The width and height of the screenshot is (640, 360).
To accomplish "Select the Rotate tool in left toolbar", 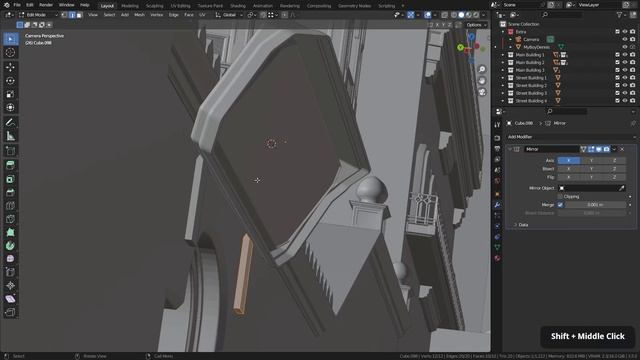I will pyautogui.click(x=10, y=81).
